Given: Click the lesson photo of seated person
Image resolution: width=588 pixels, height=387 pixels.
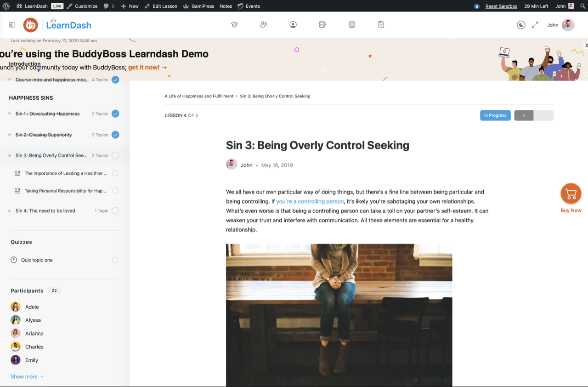Looking at the screenshot, I should (x=339, y=315).
